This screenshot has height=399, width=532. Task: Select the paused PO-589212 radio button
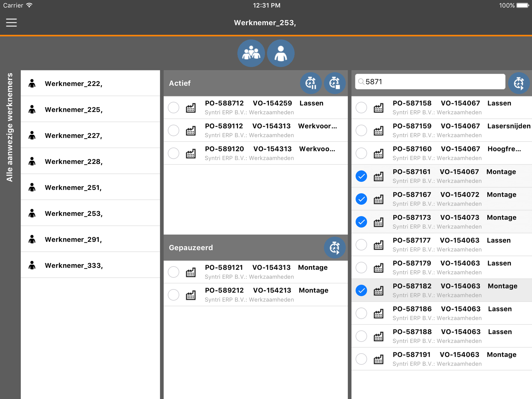pos(173,295)
